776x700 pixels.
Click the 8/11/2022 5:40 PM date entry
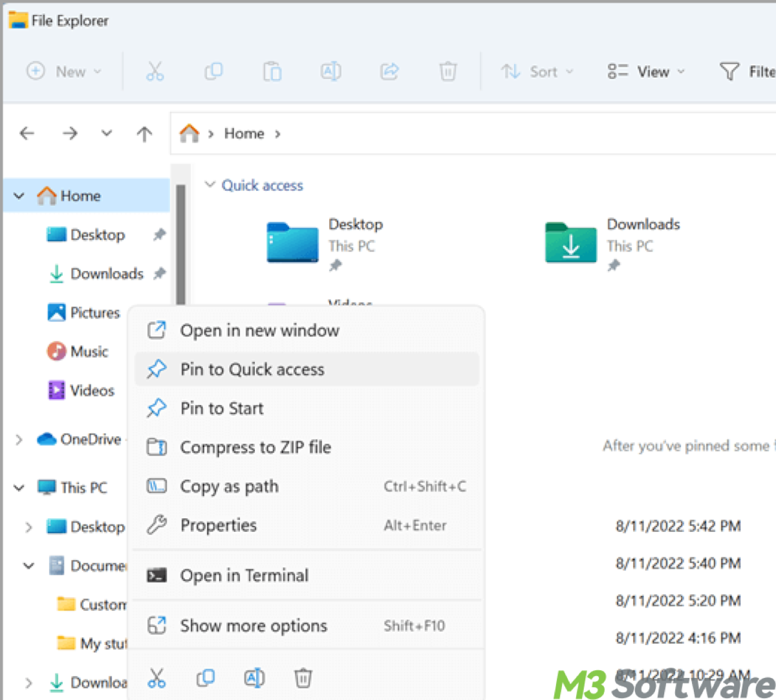click(x=678, y=563)
